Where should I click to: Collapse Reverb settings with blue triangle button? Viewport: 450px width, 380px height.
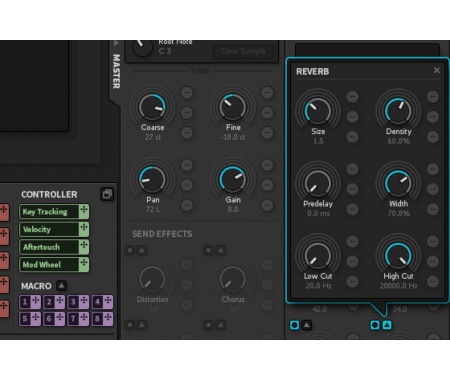[x=387, y=325]
